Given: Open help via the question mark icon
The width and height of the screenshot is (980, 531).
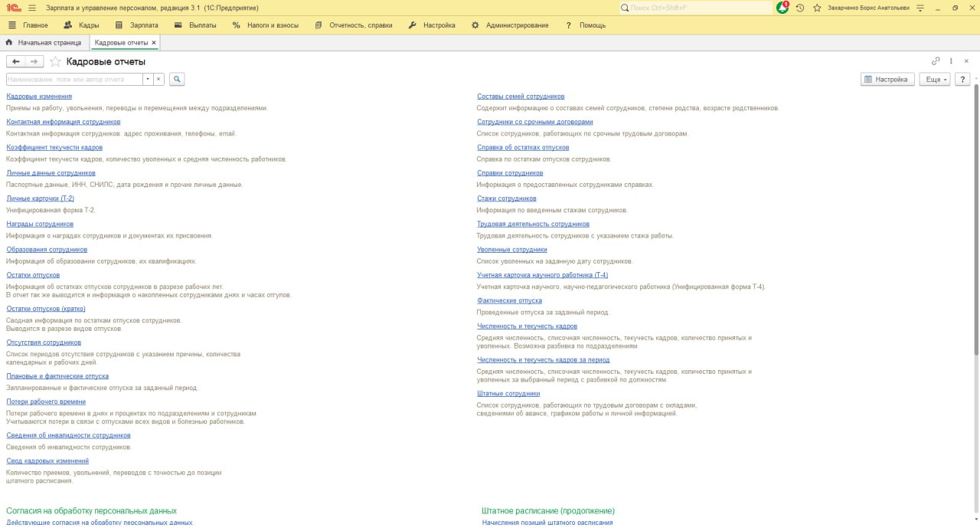Looking at the screenshot, I should 962,79.
